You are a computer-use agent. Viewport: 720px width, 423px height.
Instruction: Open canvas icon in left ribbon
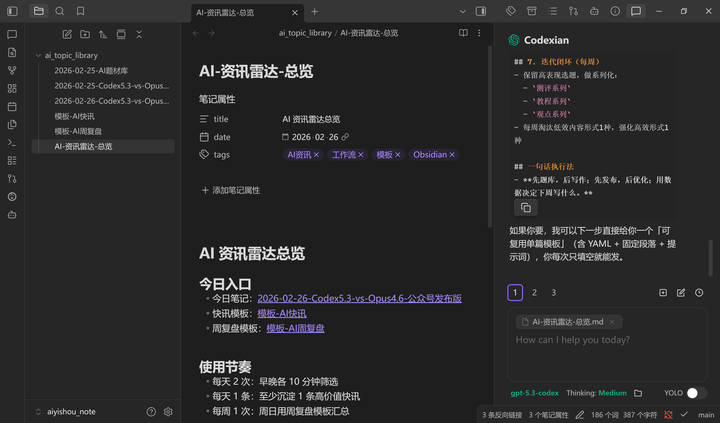[12, 88]
